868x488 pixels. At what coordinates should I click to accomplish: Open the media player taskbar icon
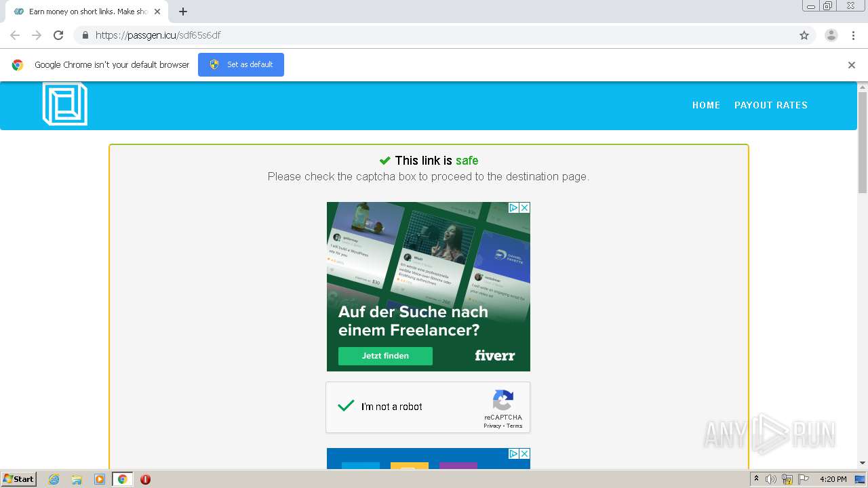(x=100, y=479)
